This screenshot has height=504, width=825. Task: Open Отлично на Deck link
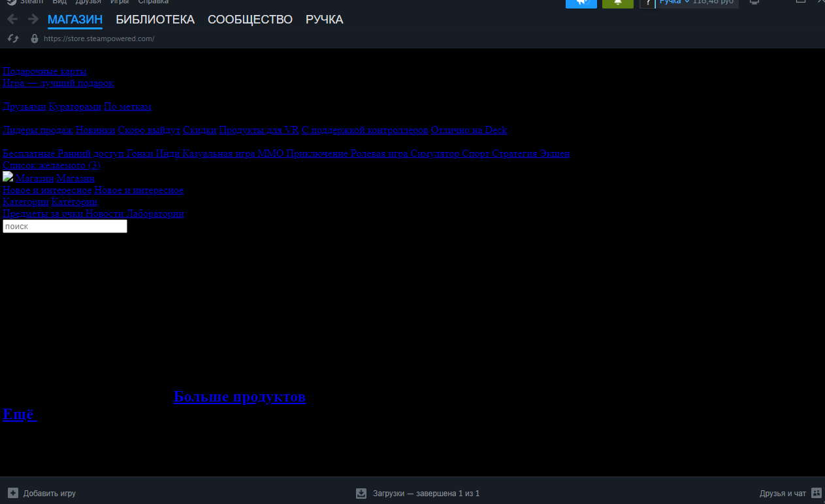(x=469, y=130)
